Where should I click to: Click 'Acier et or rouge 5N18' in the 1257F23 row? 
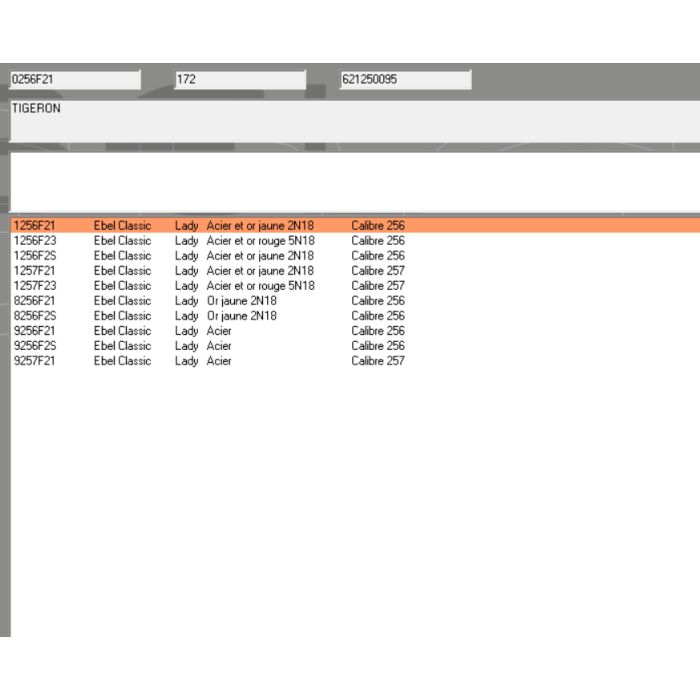click(x=261, y=286)
